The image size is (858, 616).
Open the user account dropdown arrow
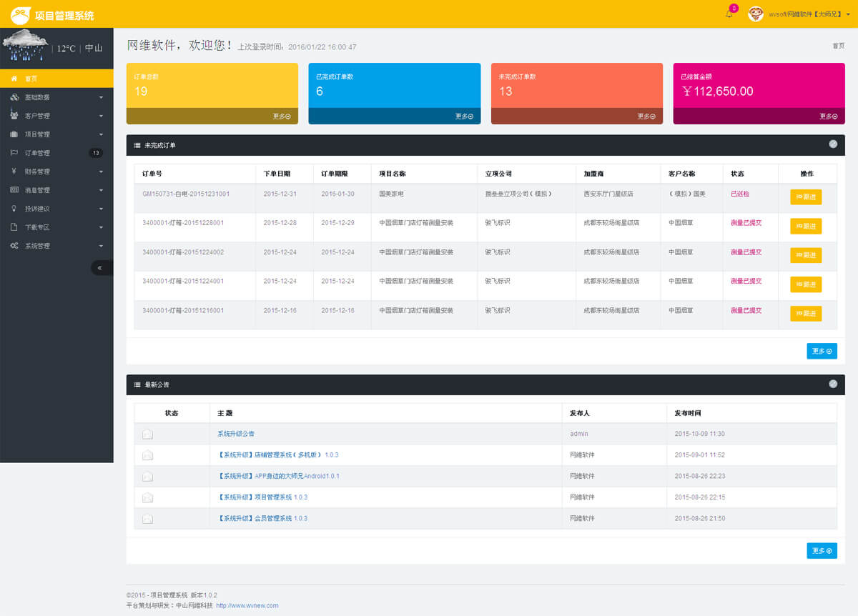tap(848, 14)
